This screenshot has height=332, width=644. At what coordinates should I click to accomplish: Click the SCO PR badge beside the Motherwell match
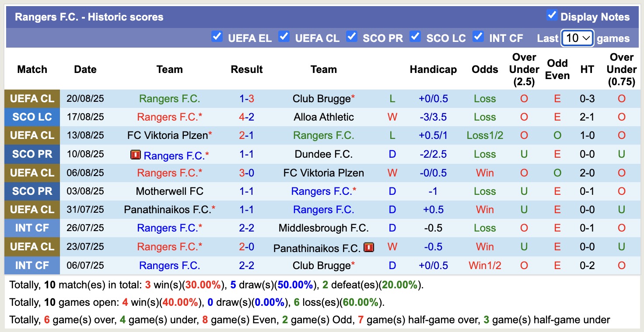tap(31, 191)
